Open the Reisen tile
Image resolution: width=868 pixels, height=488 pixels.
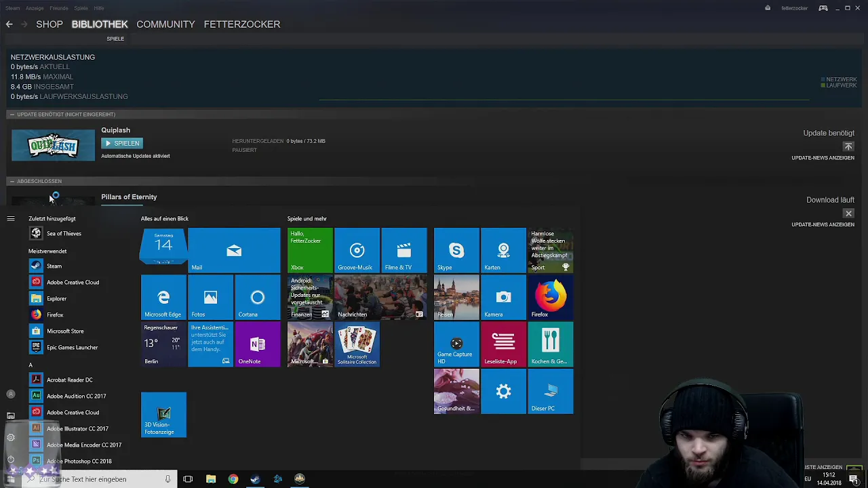pyautogui.click(x=456, y=298)
